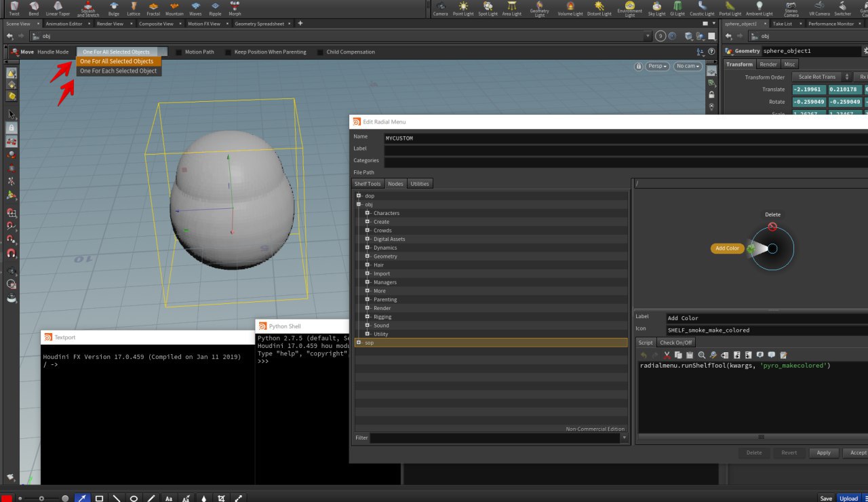868x502 pixels.
Task: Switch to the Animation Editor tab
Action: coord(63,24)
